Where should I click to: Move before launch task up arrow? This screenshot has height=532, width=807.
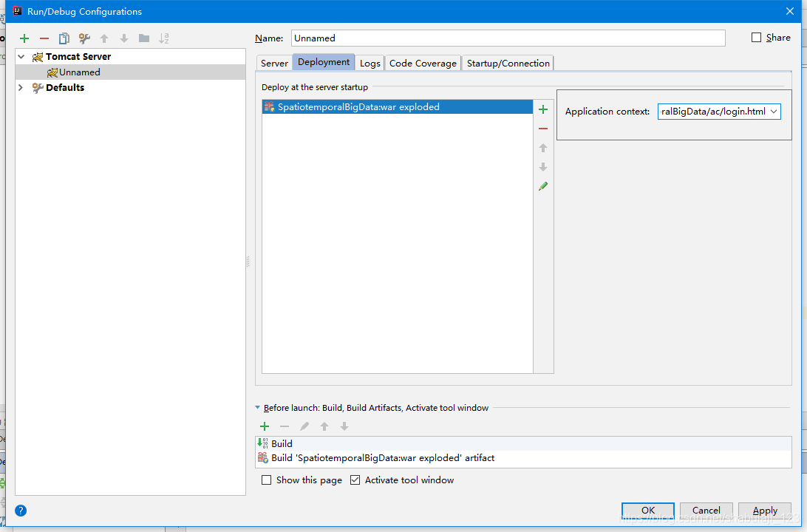[324, 426]
